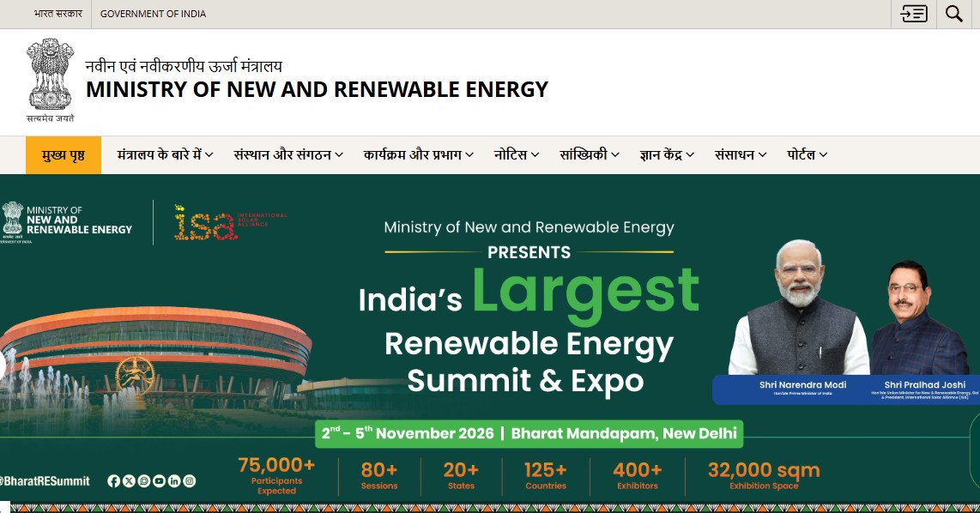Open the Instagram icon on banner
The image size is (980, 513).
pos(190,480)
